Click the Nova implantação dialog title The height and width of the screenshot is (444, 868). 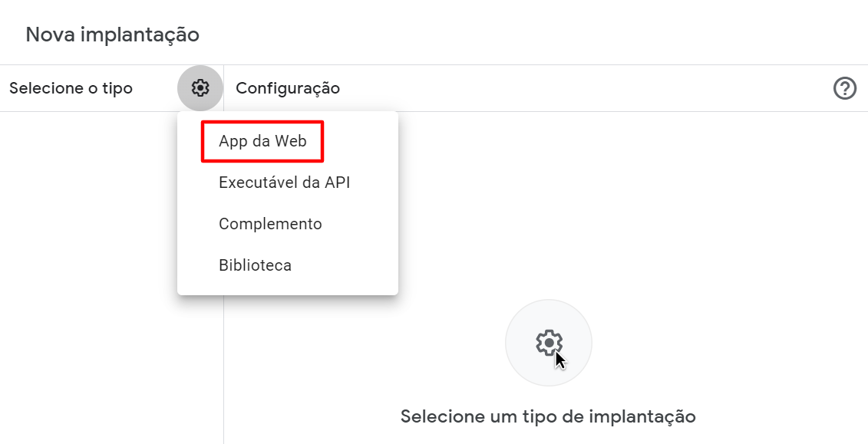click(112, 35)
